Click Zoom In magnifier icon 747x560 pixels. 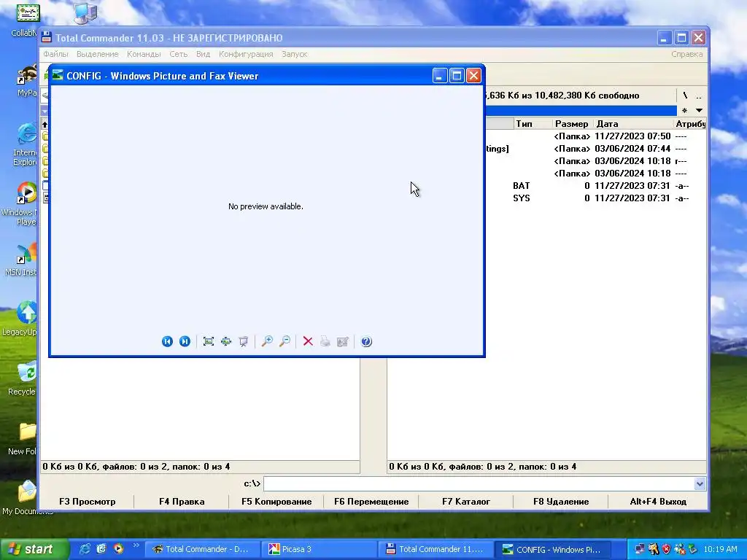click(x=267, y=341)
